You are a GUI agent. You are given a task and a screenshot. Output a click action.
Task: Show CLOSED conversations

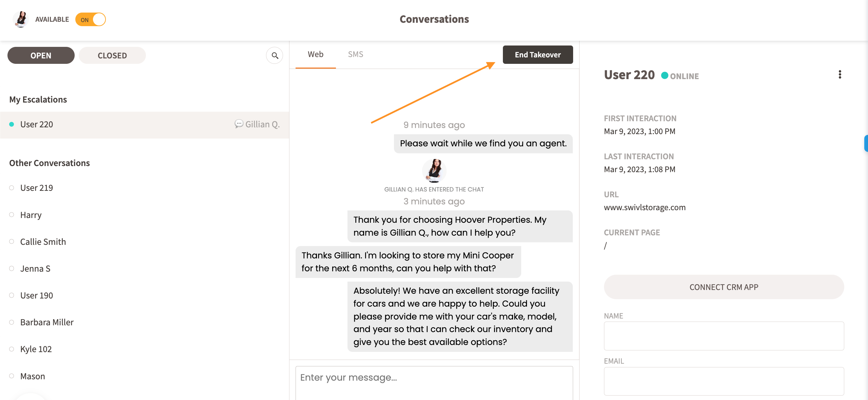tap(112, 55)
